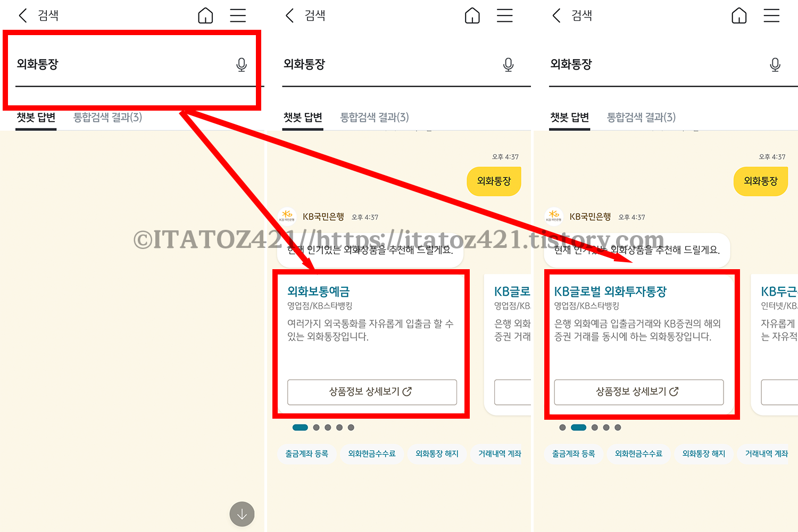Open home icon in the middle screen

click(472, 15)
